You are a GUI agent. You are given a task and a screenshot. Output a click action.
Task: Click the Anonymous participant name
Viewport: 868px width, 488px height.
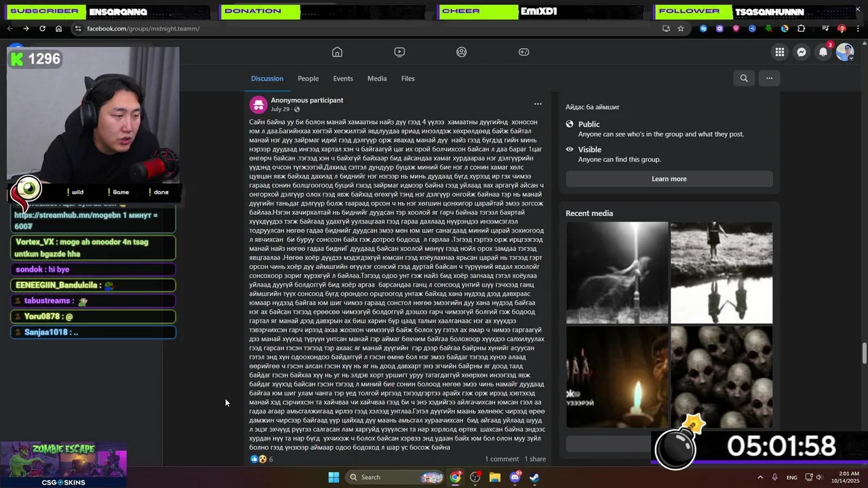(307, 100)
